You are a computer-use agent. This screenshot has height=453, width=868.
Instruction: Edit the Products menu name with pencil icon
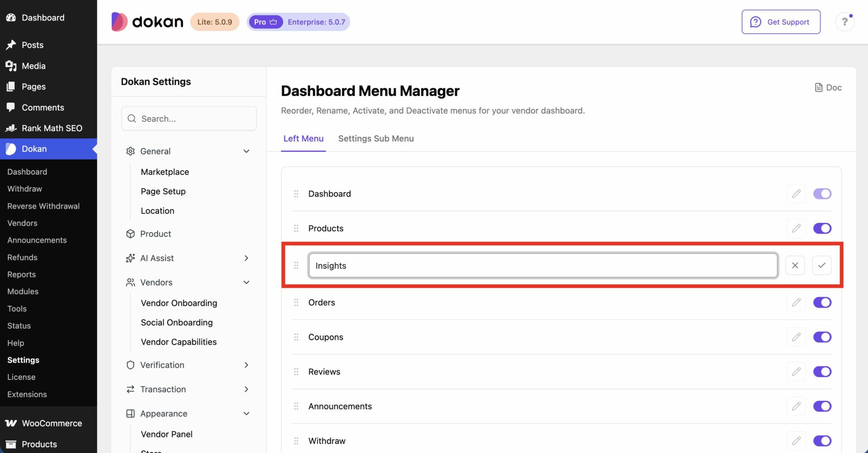pos(796,228)
